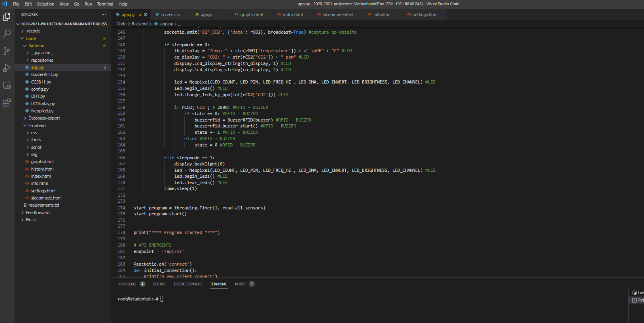Open LCDisplay.py in the Explorer

(63, 104)
